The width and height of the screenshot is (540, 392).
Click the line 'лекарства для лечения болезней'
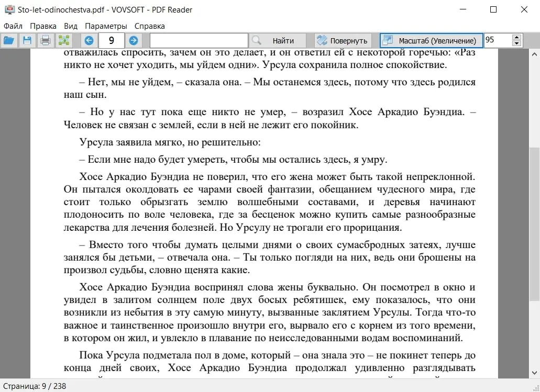(x=233, y=228)
